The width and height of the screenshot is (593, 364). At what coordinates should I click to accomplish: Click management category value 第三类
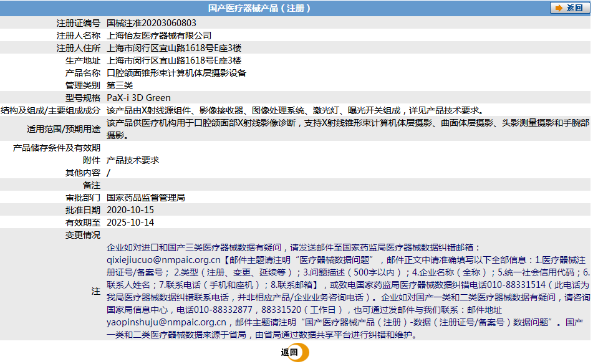click(120, 85)
